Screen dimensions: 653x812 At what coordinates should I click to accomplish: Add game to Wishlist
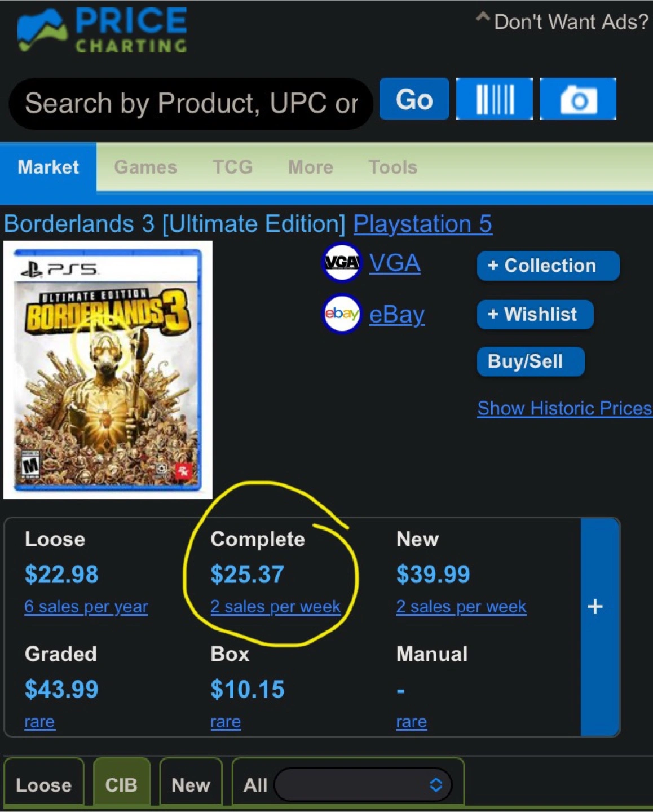(535, 314)
